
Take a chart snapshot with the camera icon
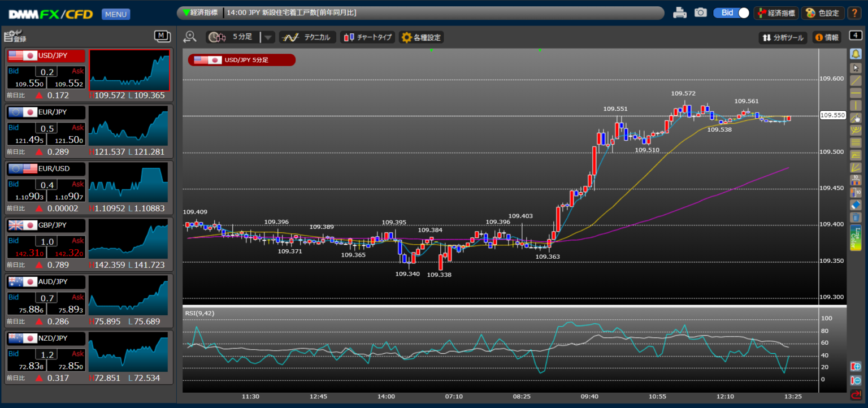pyautogui.click(x=701, y=12)
